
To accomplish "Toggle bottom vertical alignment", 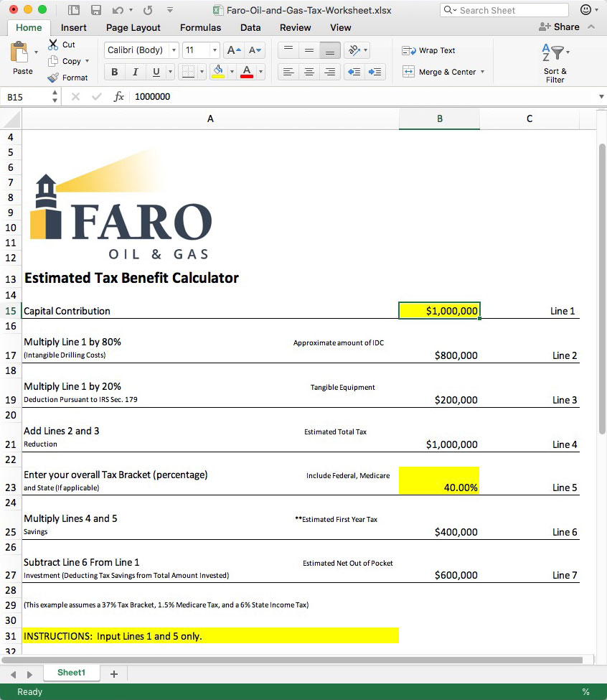I will click(330, 50).
